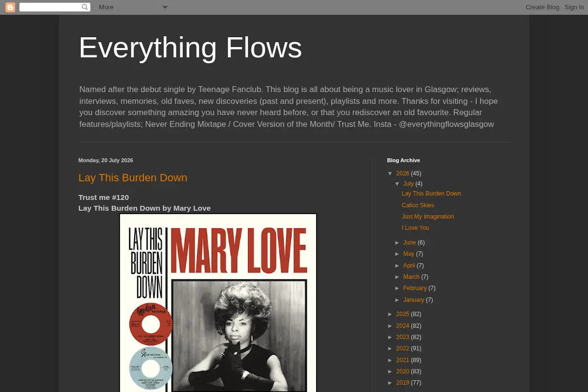The width and height of the screenshot is (588, 392).
Task: Click the Create Blog link
Action: tap(542, 7)
